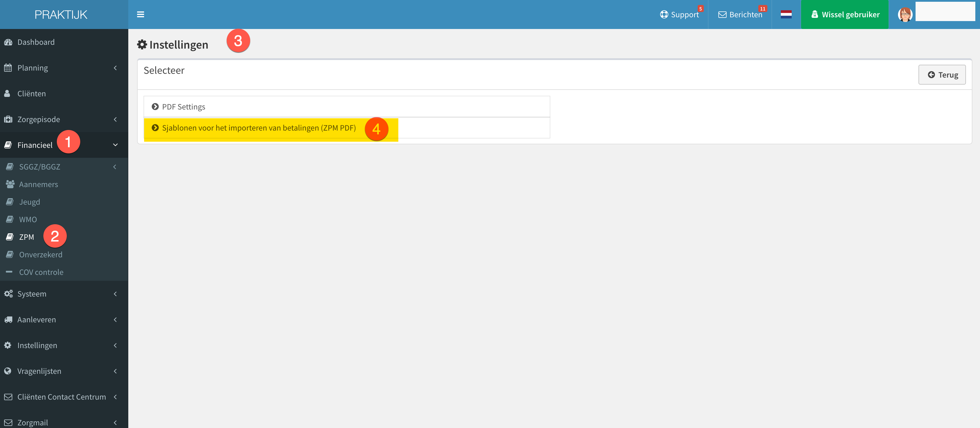Click the user avatar picture
Image resolution: width=980 pixels, height=428 pixels.
point(905,14)
